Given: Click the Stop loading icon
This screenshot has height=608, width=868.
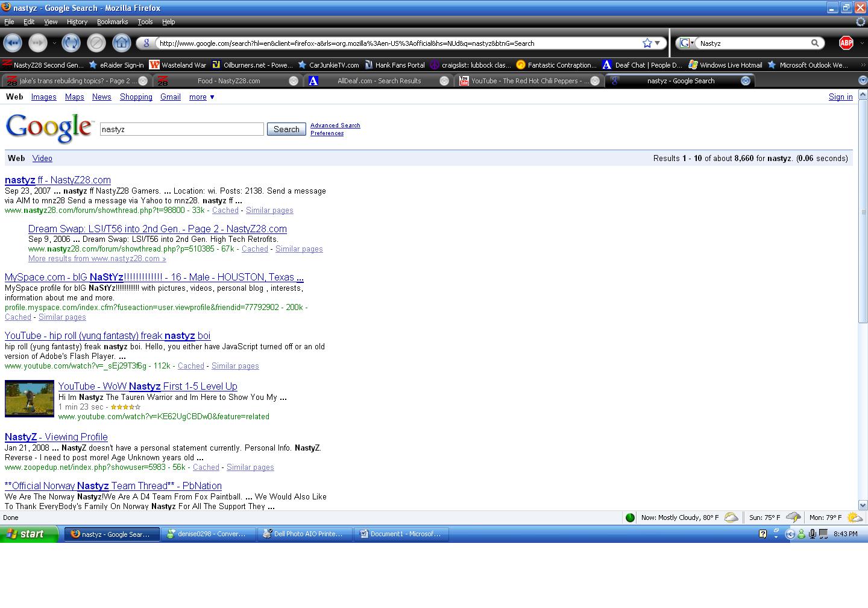Looking at the screenshot, I should click(x=96, y=43).
